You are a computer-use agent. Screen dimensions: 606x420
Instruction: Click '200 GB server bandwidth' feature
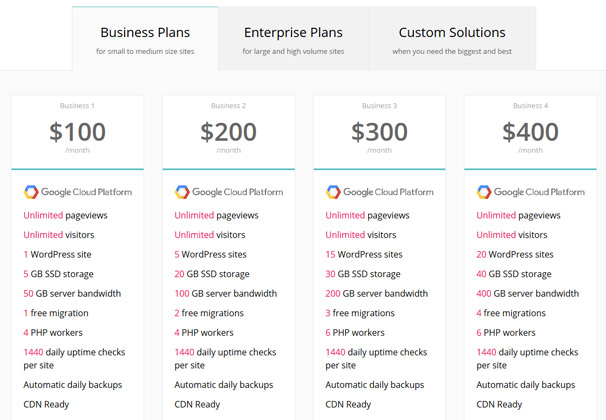[x=377, y=294]
